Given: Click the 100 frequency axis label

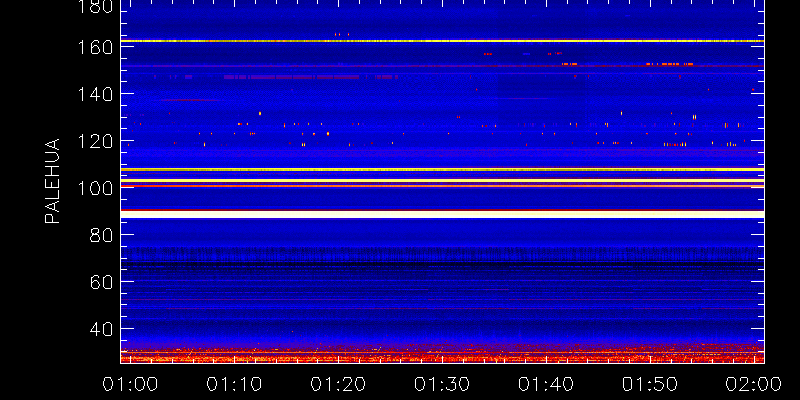Looking at the screenshot, I should [x=96, y=188].
